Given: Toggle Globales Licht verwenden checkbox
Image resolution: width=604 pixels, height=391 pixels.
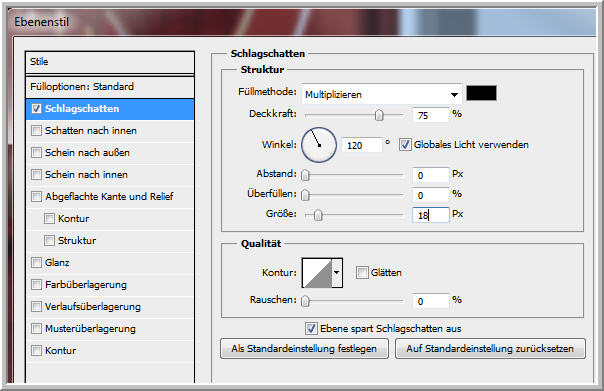Looking at the screenshot, I should (x=405, y=145).
